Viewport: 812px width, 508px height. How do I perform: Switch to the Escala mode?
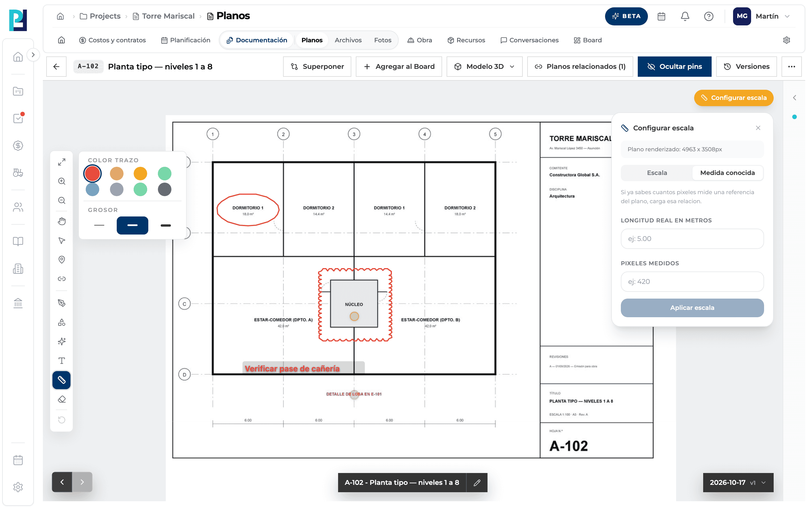tap(657, 173)
